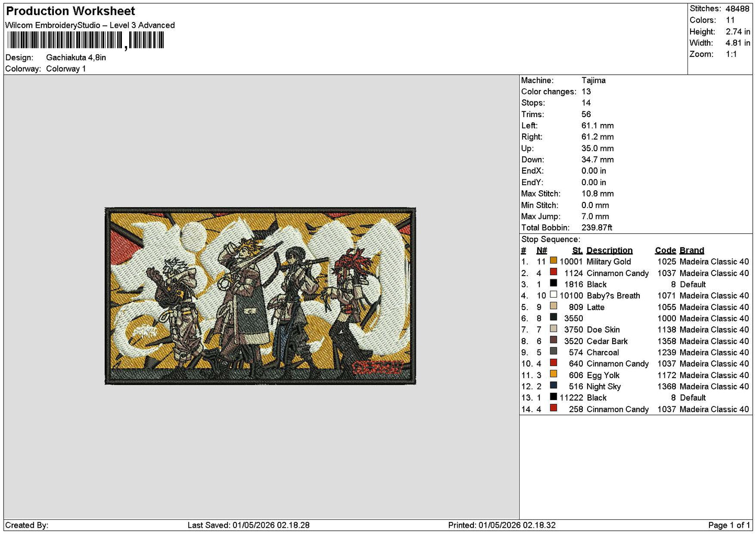Click the Baby?s Breath white swatch
The width and height of the screenshot is (756, 534).
553,295
